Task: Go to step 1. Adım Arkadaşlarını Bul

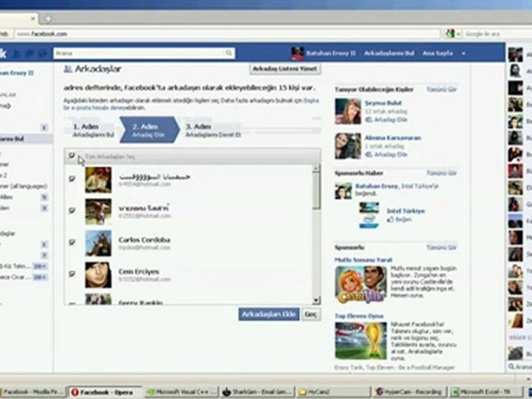Action: click(92, 130)
